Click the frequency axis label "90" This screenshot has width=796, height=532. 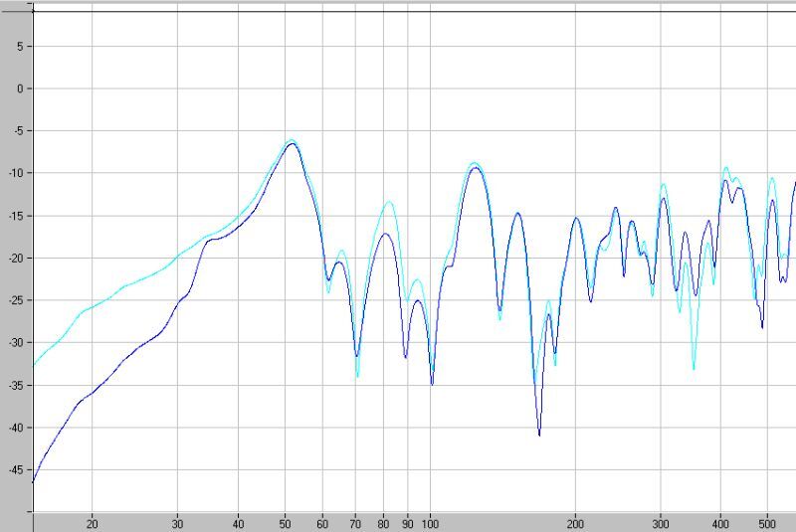coord(408,524)
